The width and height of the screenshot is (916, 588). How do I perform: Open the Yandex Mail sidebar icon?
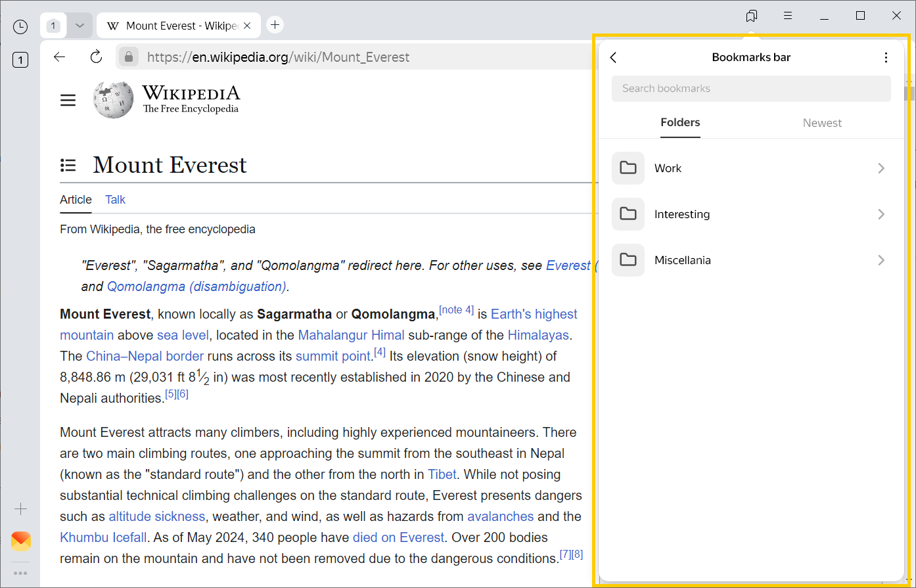pyautogui.click(x=21, y=541)
